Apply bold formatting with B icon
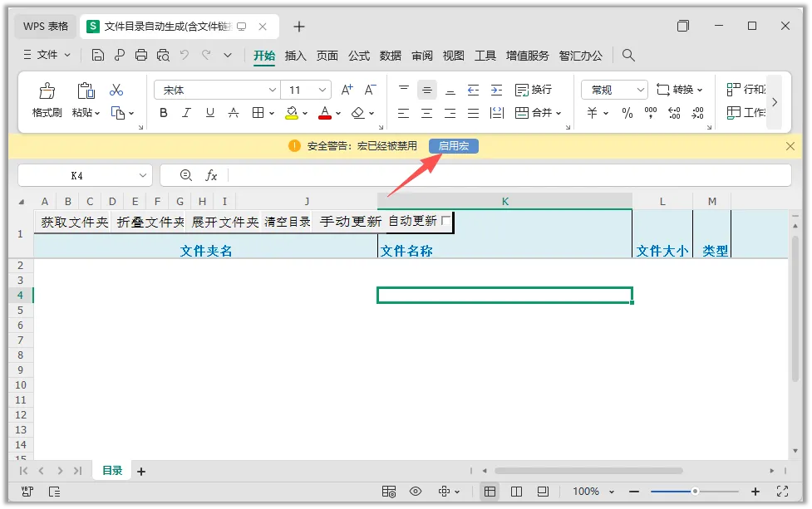This screenshot has width=812, height=509. click(x=164, y=113)
